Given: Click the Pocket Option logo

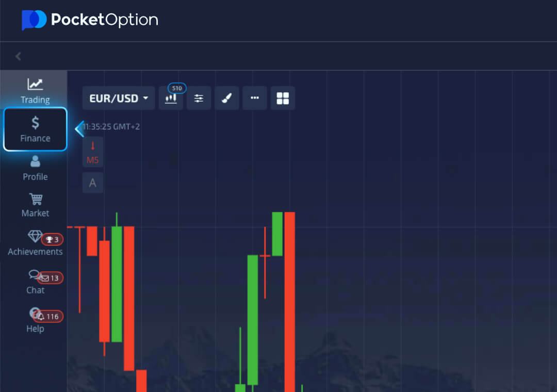Looking at the screenshot, I should point(90,20).
